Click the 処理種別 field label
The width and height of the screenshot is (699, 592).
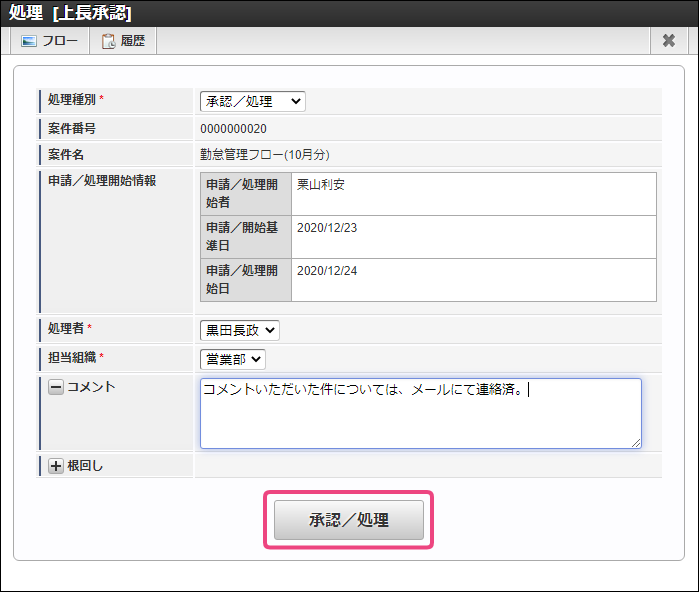tap(70, 100)
